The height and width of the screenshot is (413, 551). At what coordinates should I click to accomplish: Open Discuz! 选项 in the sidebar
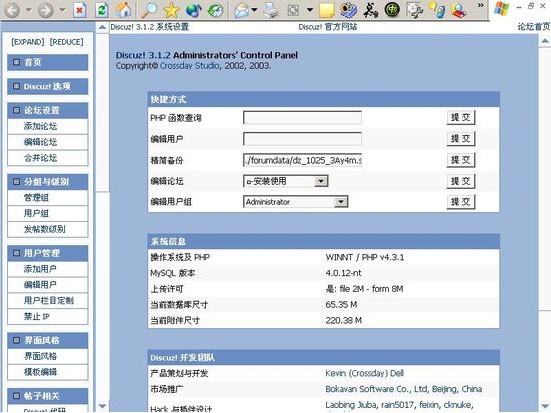(47, 86)
